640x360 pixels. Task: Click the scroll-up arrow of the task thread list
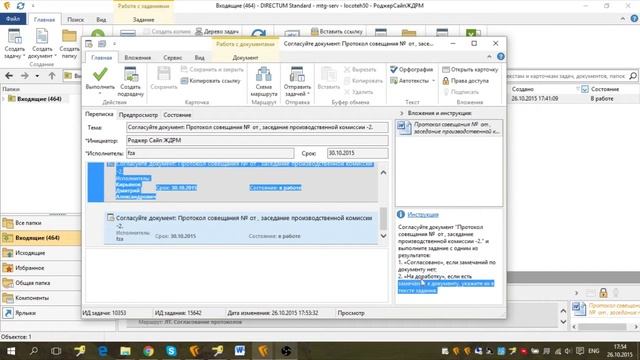[383, 173]
